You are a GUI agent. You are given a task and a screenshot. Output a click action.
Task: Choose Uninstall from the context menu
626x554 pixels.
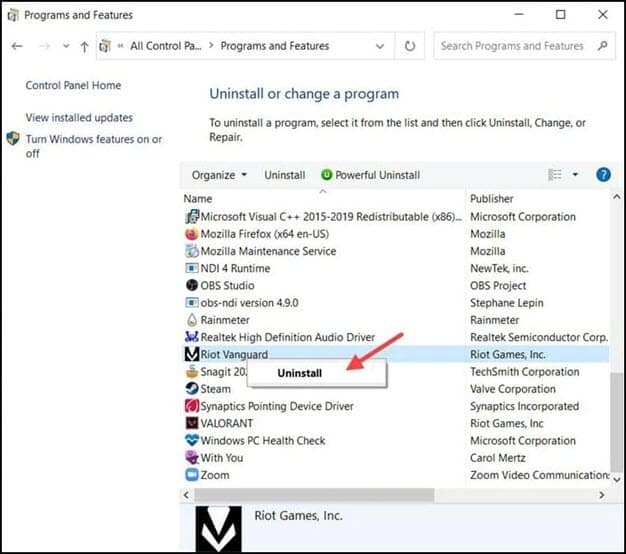coord(300,373)
